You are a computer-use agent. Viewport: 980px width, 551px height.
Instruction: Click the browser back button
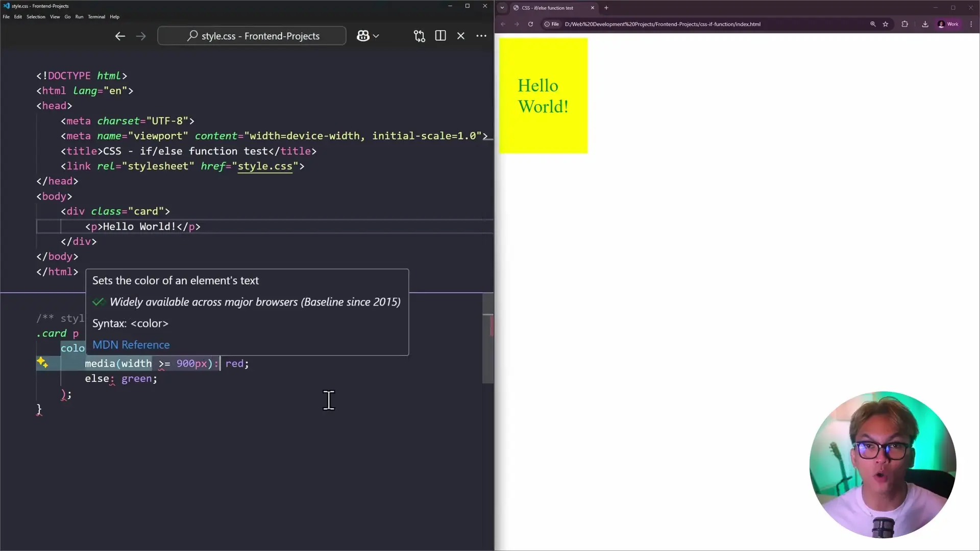503,24
